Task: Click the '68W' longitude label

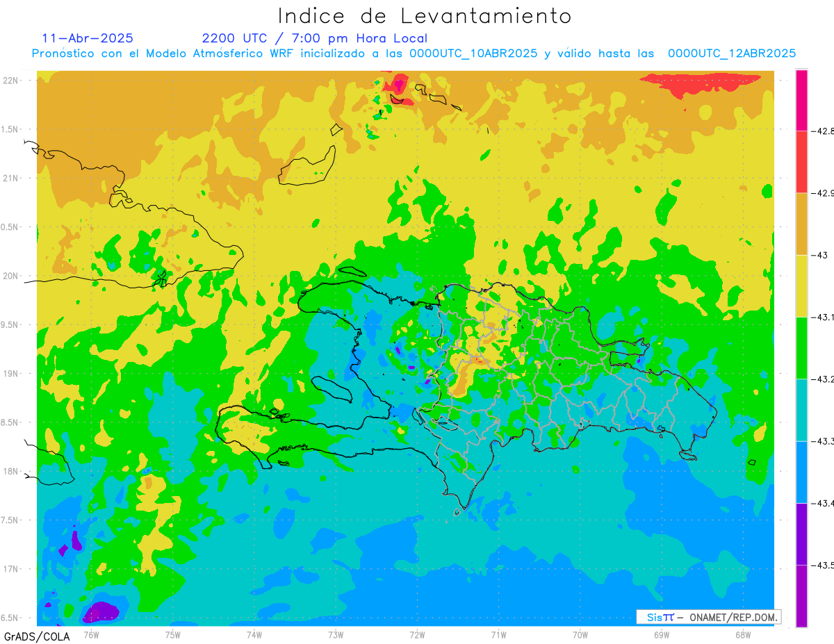Action: coord(743,634)
